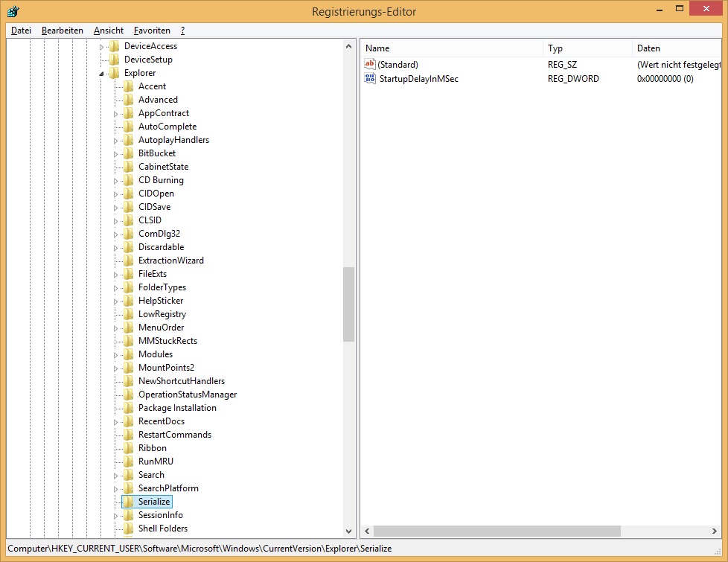Expand the AutoplayHandlers key
The image size is (728, 562).
[115, 140]
